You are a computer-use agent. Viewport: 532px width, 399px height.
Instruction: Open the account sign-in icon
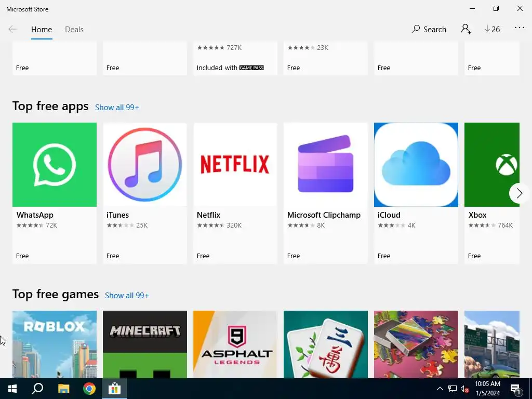point(466,29)
